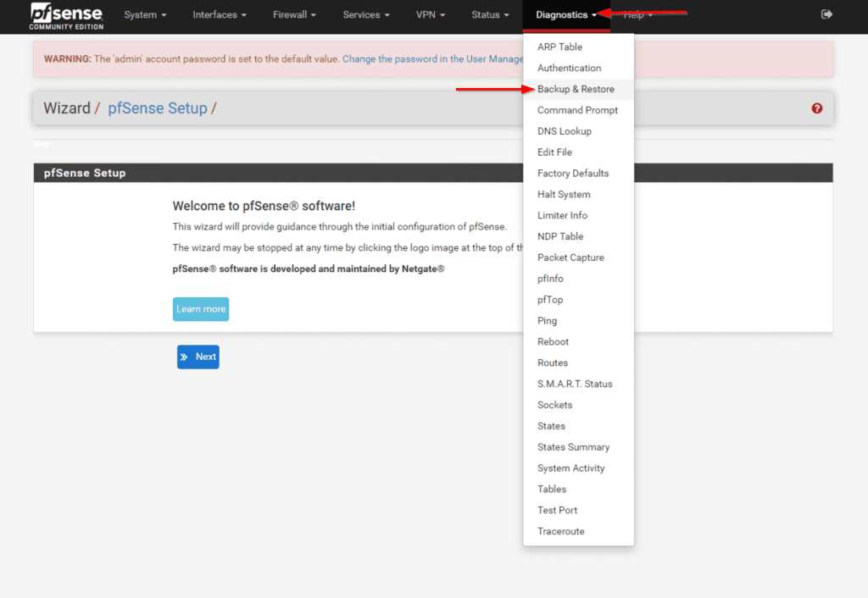Follow the Change the password link
The height and width of the screenshot is (598, 868).
432,58
